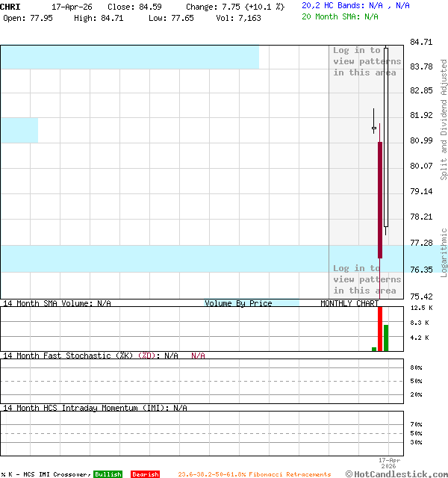Viewport: 448px width, 478px height.
Task: Click the green Bullish legend badge
Action: pyautogui.click(x=108, y=474)
